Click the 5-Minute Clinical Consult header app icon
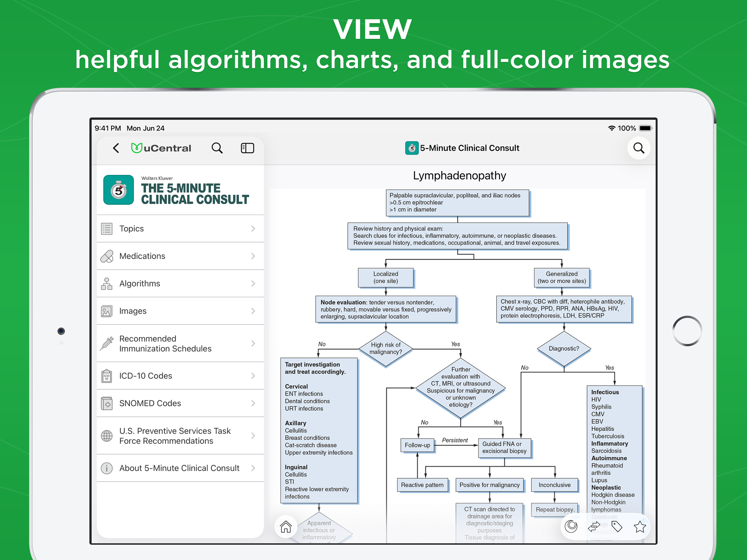The height and width of the screenshot is (560, 747). tap(412, 148)
